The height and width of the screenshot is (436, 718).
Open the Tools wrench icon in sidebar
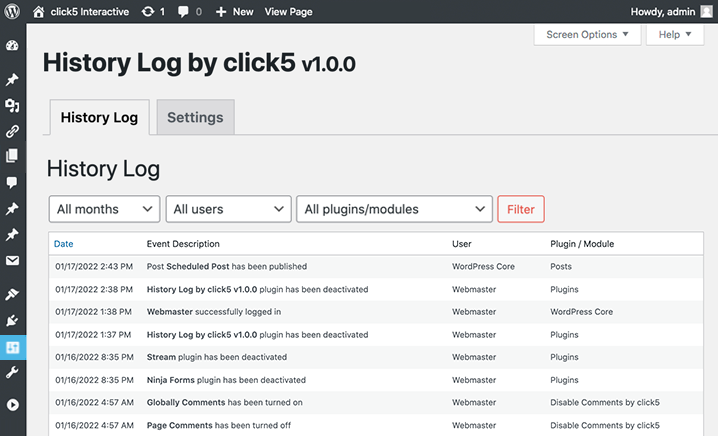pos(12,372)
